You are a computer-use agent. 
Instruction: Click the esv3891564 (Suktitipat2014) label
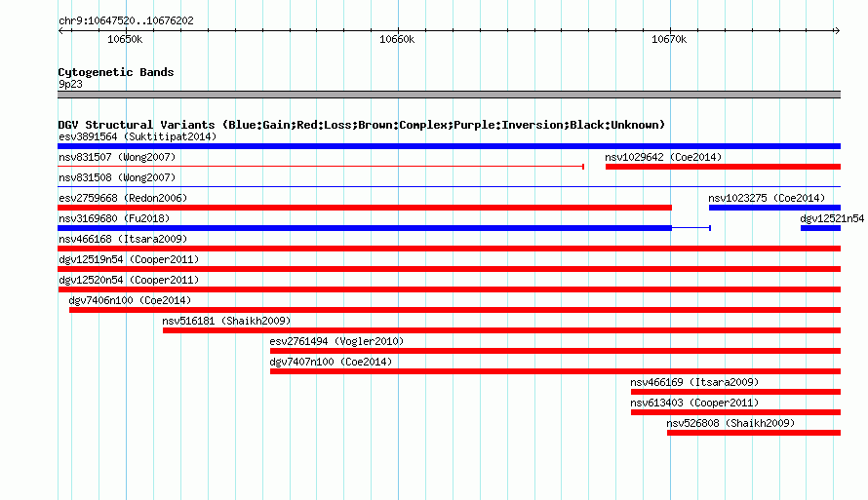pos(138,136)
